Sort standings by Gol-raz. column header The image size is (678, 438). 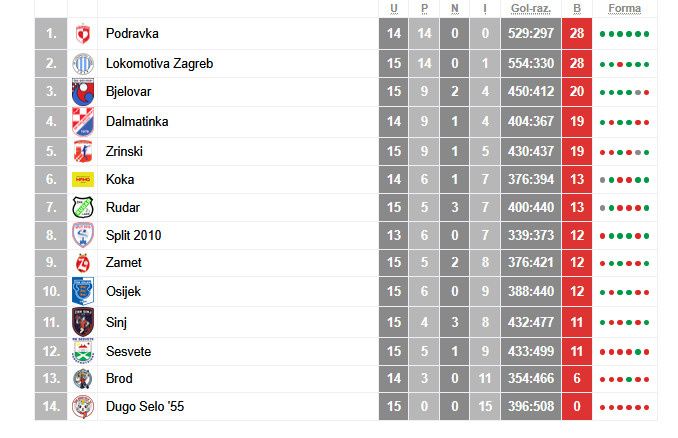point(530,9)
